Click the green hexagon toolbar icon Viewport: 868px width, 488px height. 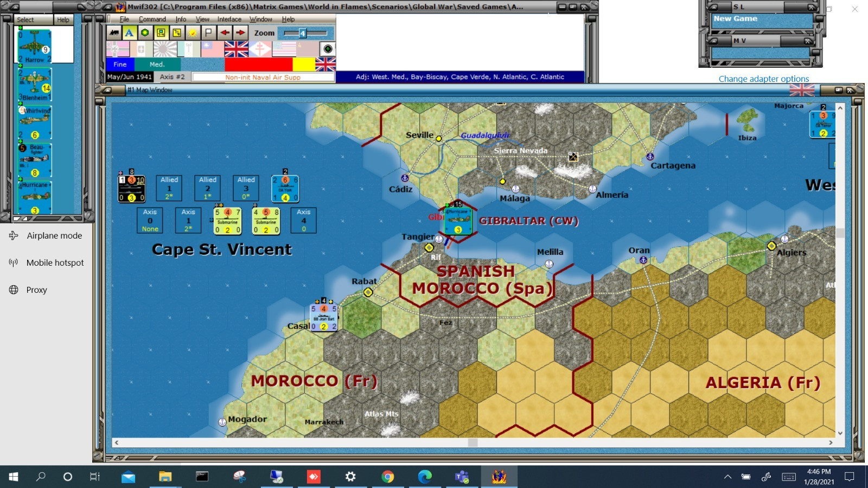(145, 33)
